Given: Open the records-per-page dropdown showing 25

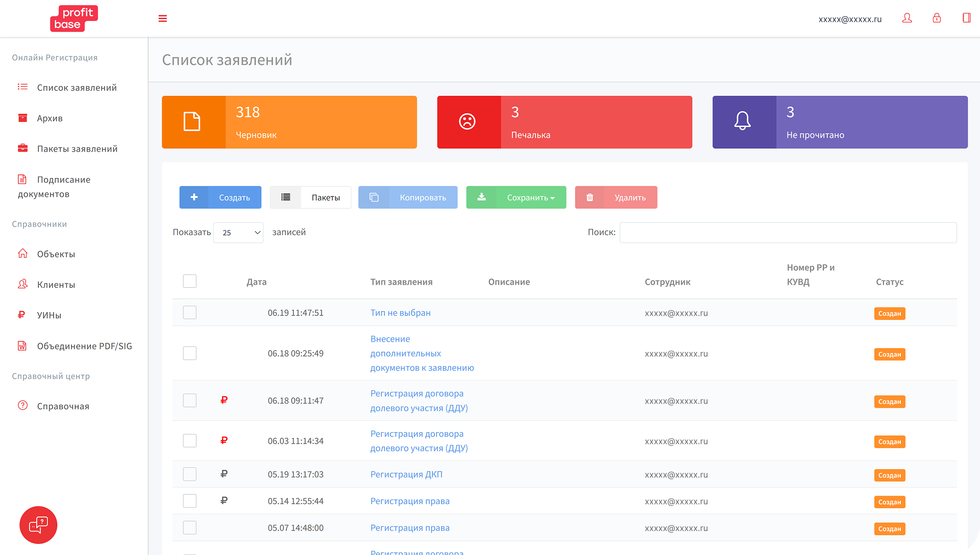Looking at the screenshot, I should click(238, 233).
